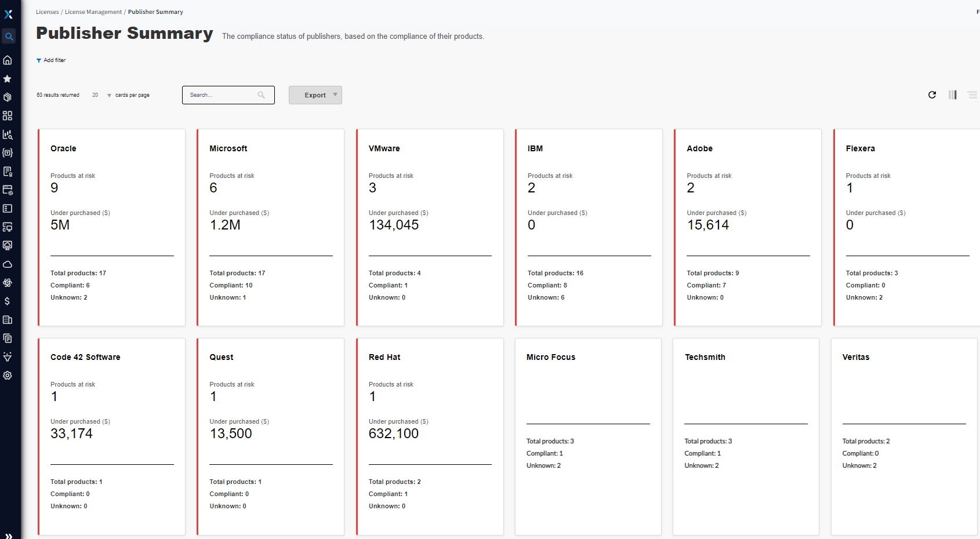This screenshot has height=539, width=980.
Task: Open sidebar settings via the gear icon
Action: pyautogui.click(x=8, y=376)
